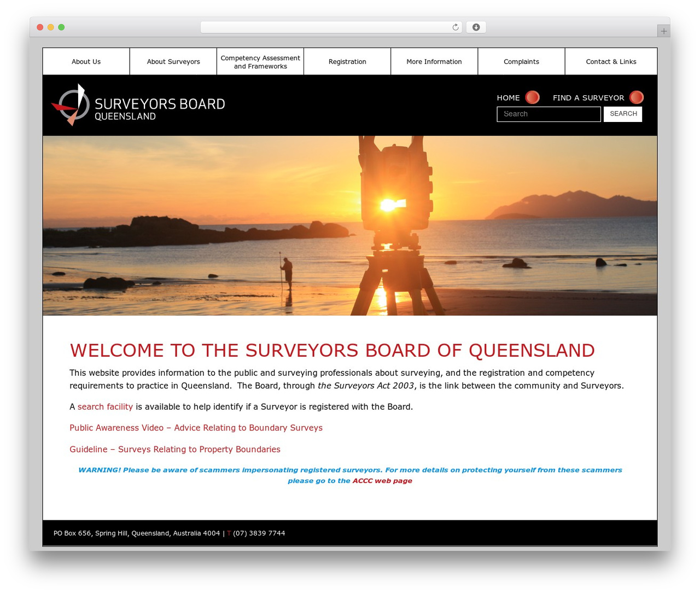Viewport: 700px width, 593px height.
Task: Click the sunset beach banner image
Action: pos(350,225)
